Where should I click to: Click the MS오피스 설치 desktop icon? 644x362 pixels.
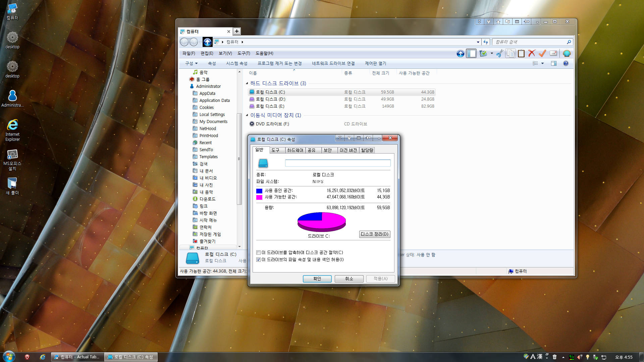[12, 160]
